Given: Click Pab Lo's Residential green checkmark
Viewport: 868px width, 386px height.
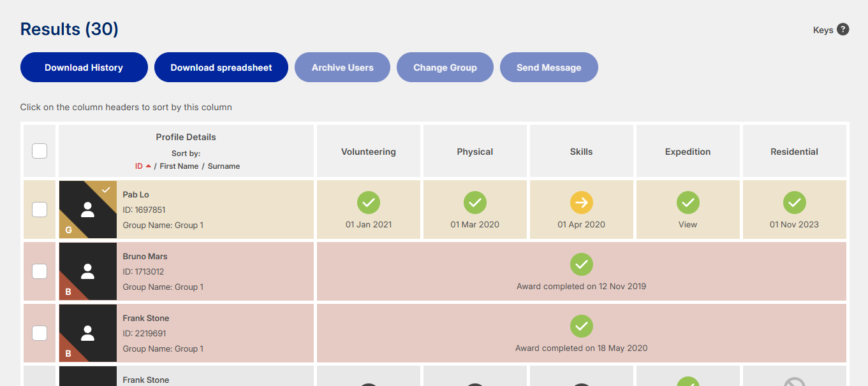Looking at the screenshot, I should coord(795,203).
